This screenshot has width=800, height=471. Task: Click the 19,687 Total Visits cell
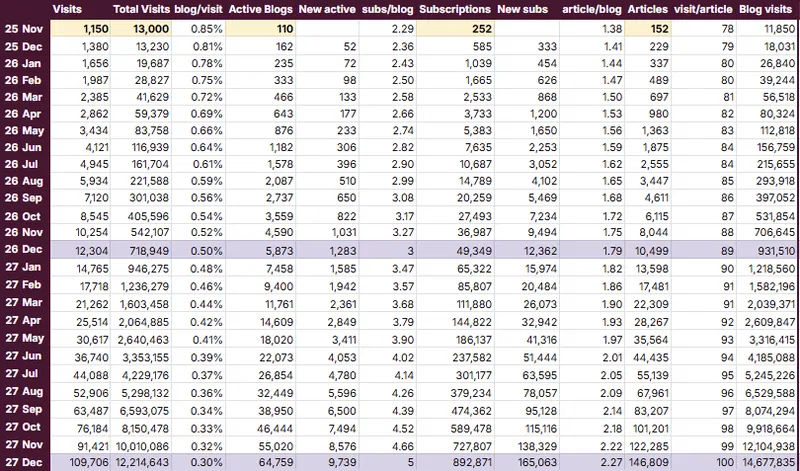tap(141, 64)
